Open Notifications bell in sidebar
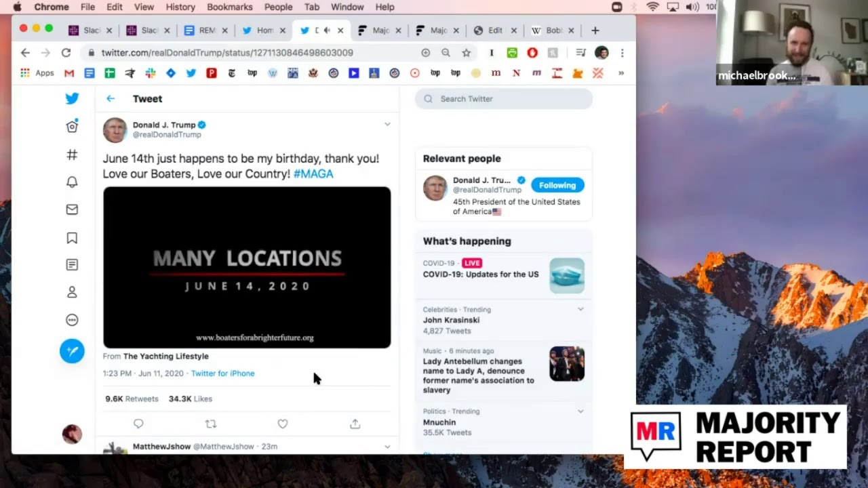This screenshot has width=868, height=488. click(72, 182)
